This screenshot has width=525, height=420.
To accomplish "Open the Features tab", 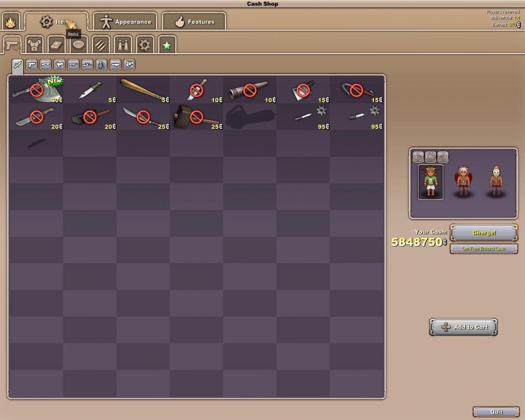I will (194, 22).
